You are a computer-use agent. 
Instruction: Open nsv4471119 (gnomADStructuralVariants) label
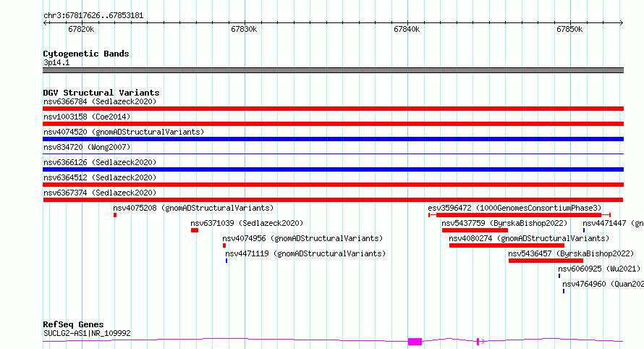click(x=305, y=253)
